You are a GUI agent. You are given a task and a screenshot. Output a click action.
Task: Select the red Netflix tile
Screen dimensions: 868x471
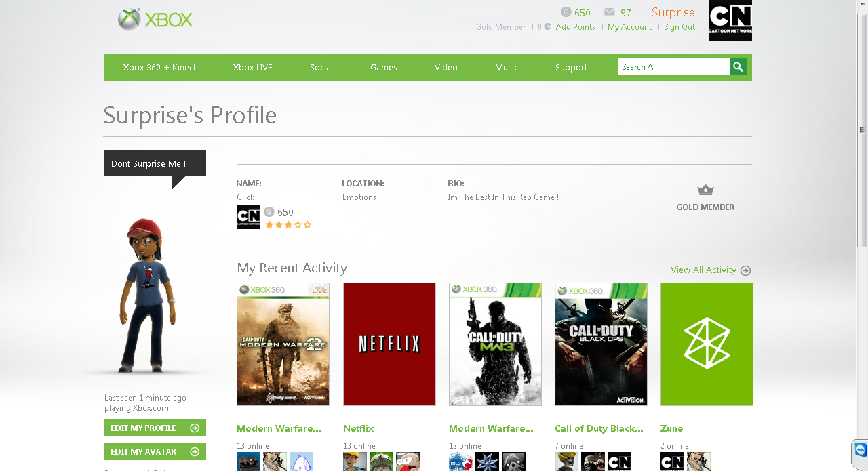tap(389, 344)
